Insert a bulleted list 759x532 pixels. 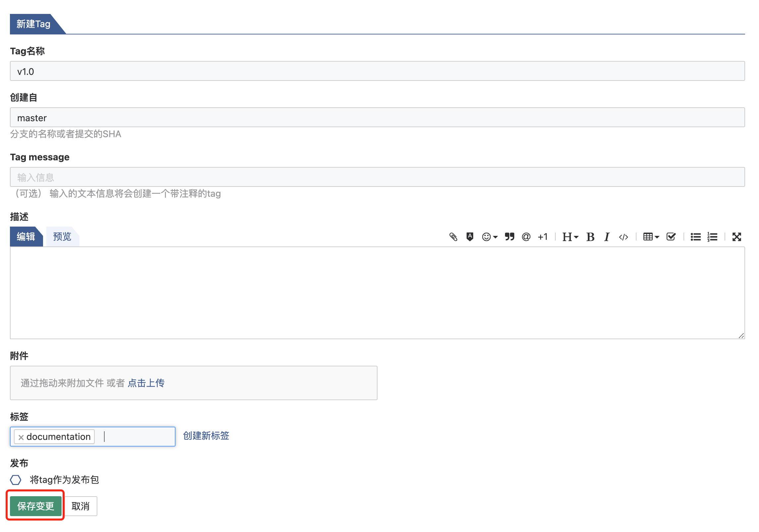click(695, 237)
